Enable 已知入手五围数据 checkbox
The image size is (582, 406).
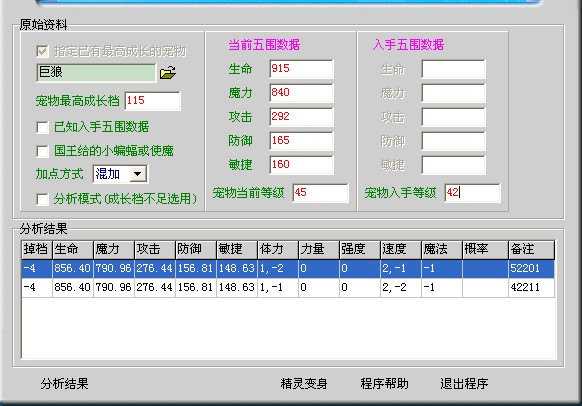(42, 128)
